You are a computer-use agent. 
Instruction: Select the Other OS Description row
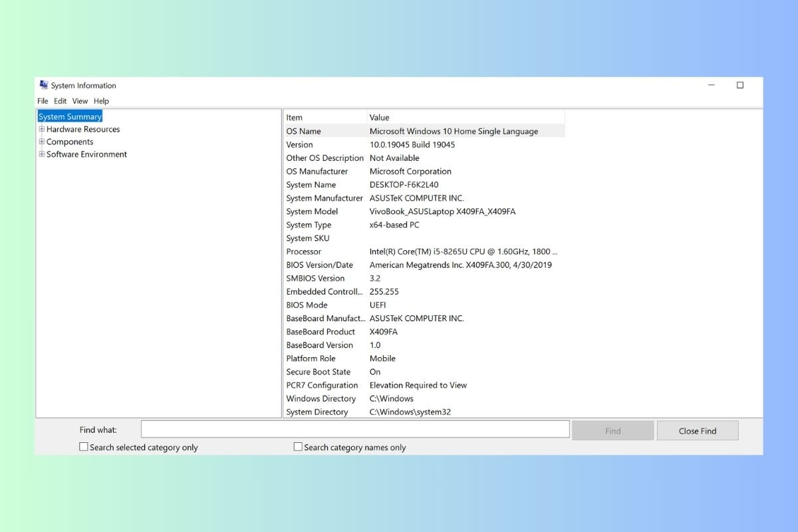click(424, 158)
